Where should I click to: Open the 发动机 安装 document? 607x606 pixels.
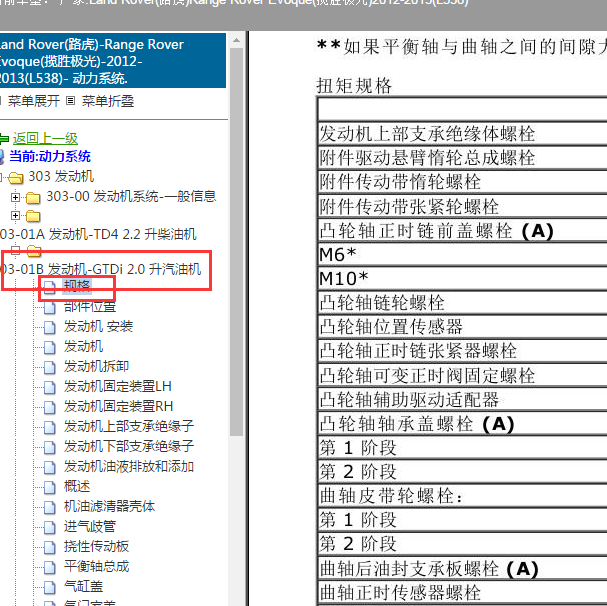click(x=98, y=326)
